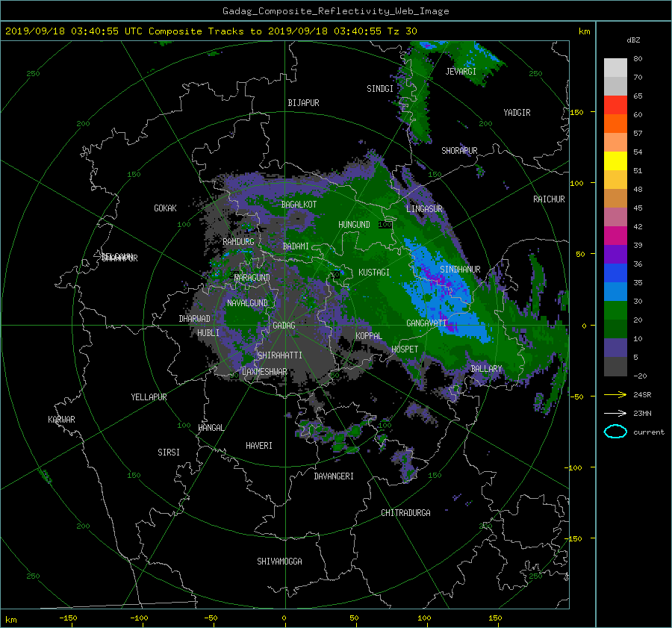
Task: Click the HUBLI city label
Action: coord(208,333)
